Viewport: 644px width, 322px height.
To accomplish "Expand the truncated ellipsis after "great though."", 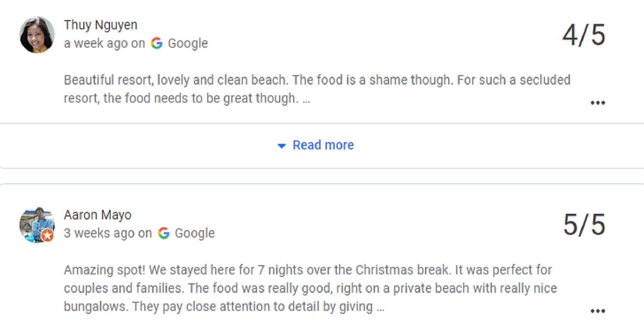I will pyautogui.click(x=306, y=99).
